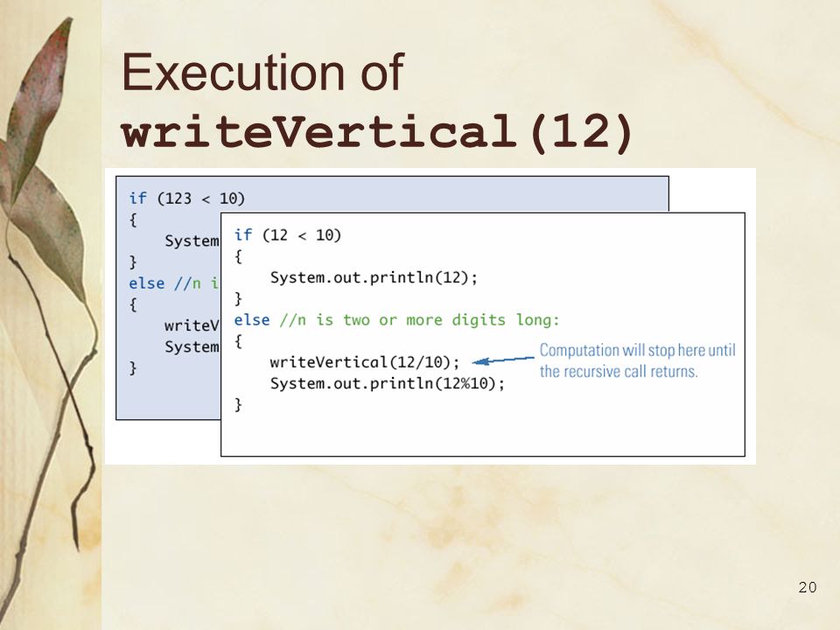Click the 'System.out.println(12%10);' line
840x630 pixels.
coord(388,383)
